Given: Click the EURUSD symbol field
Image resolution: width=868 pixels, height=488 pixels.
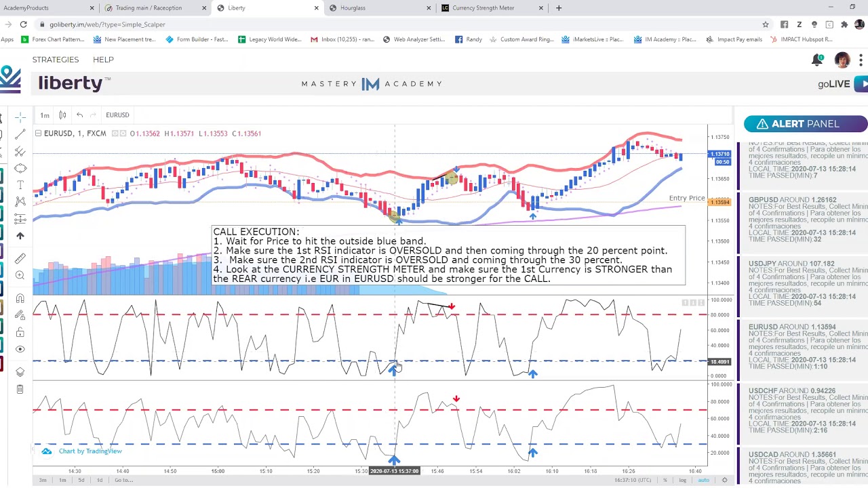Looking at the screenshot, I should tap(117, 115).
